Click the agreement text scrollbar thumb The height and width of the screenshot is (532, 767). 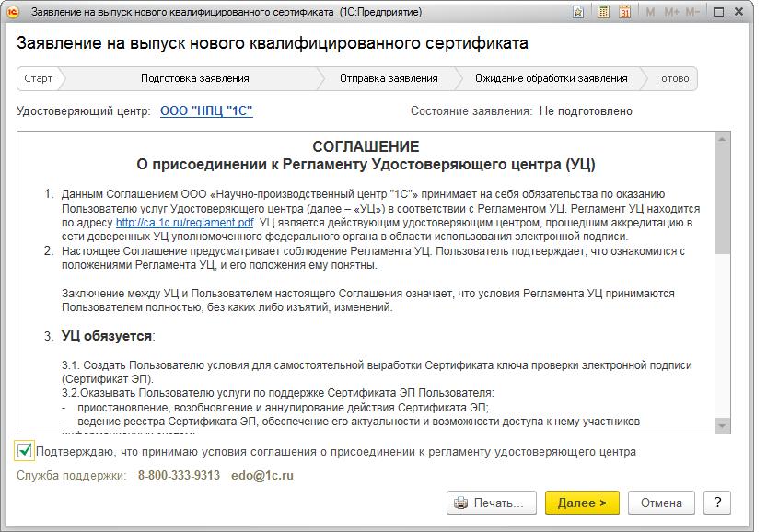pos(722,200)
